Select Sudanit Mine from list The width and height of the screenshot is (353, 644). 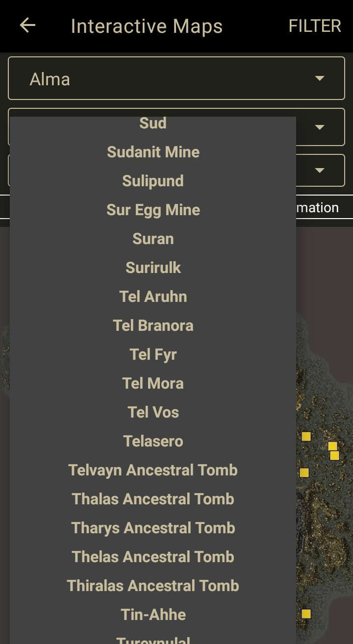[153, 152]
